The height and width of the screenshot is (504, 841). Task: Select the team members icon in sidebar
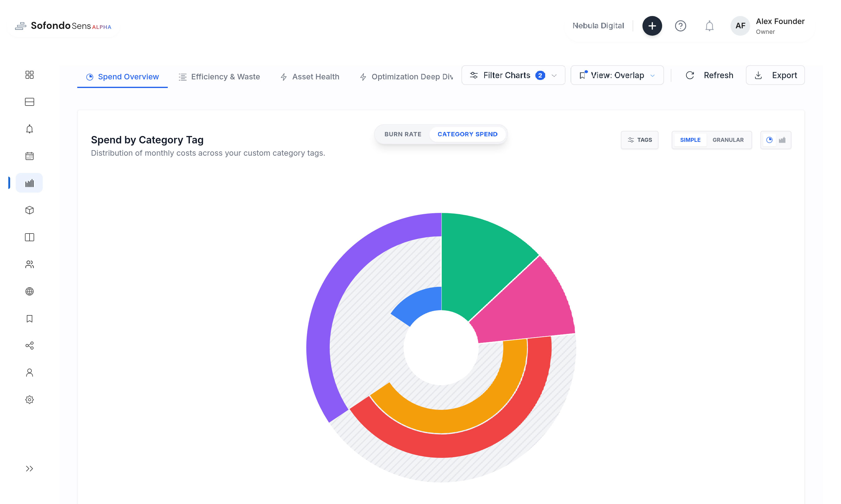tap(29, 264)
